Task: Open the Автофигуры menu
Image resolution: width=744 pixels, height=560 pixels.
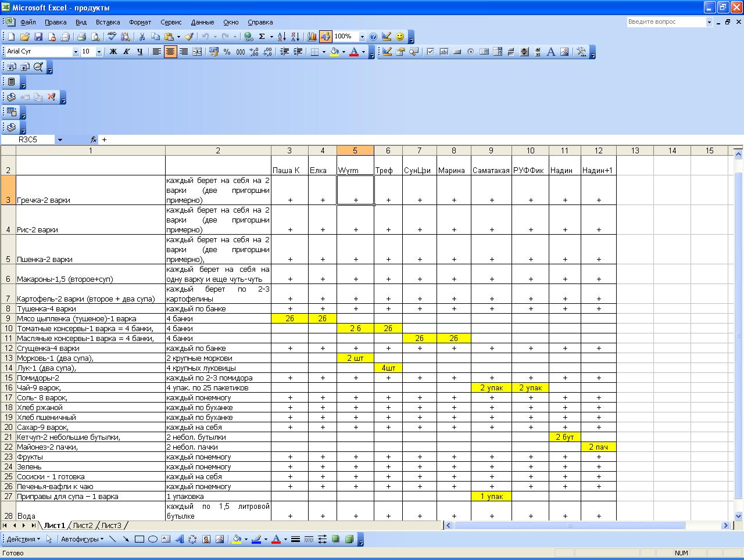Action: tap(82, 539)
